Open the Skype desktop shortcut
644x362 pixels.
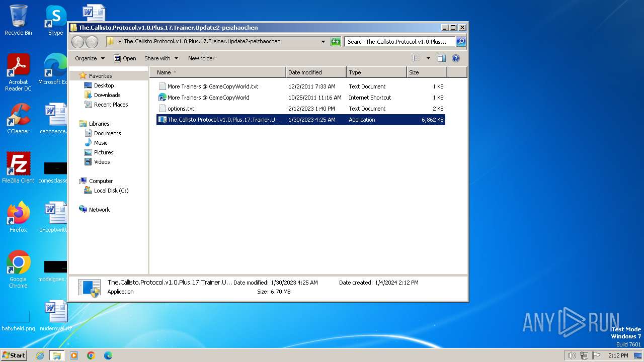pyautogui.click(x=55, y=20)
